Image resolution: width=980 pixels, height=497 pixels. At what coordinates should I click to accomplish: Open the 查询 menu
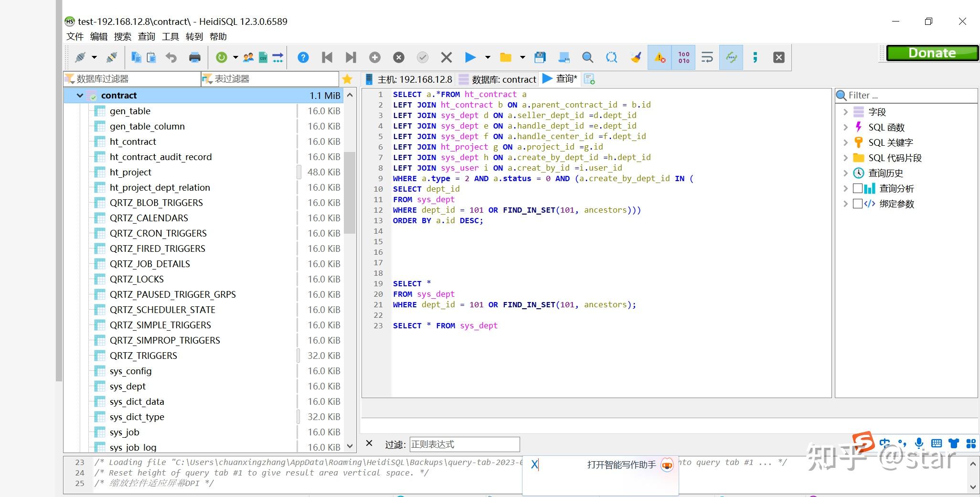pos(146,37)
